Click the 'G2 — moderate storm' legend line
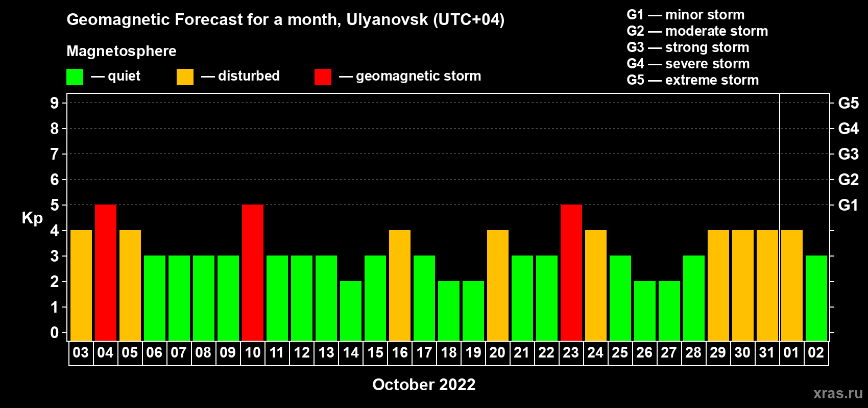This screenshot has width=868, height=408. coord(697,31)
